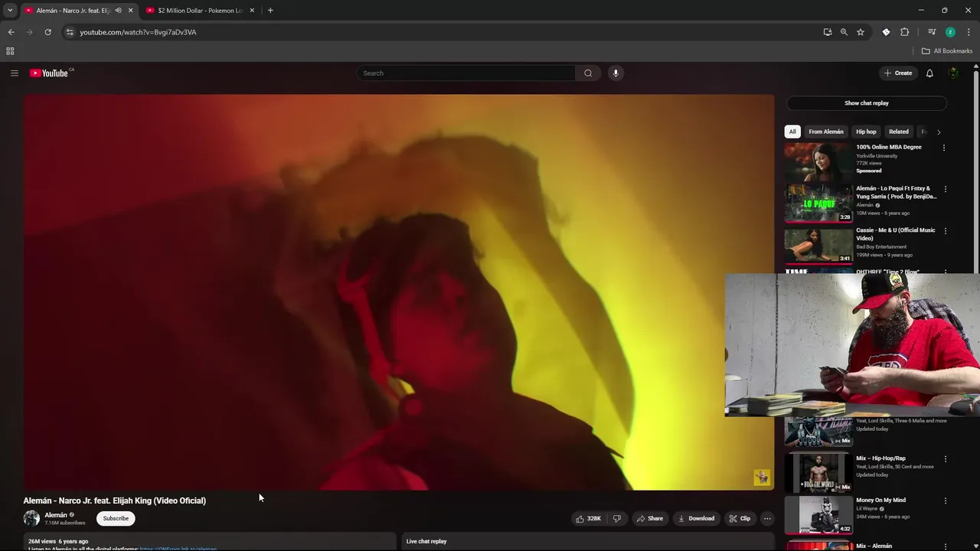
Task: Open the Chrome profile avatar
Action: pyautogui.click(x=950, y=32)
